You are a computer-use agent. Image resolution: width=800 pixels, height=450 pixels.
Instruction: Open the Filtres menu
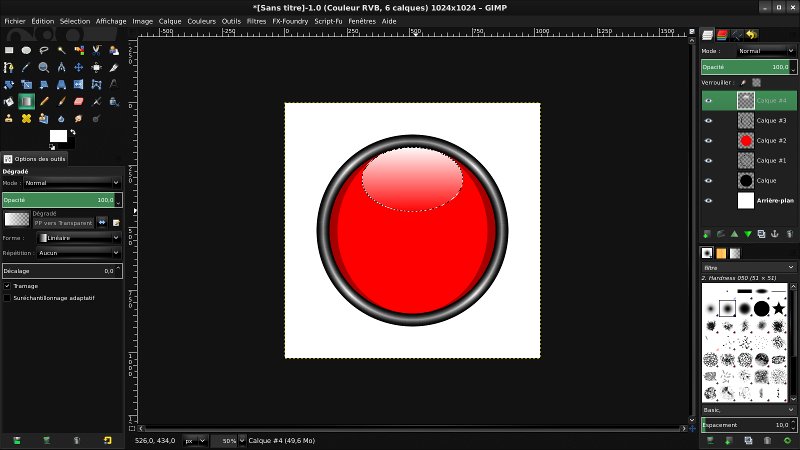click(x=256, y=21)
